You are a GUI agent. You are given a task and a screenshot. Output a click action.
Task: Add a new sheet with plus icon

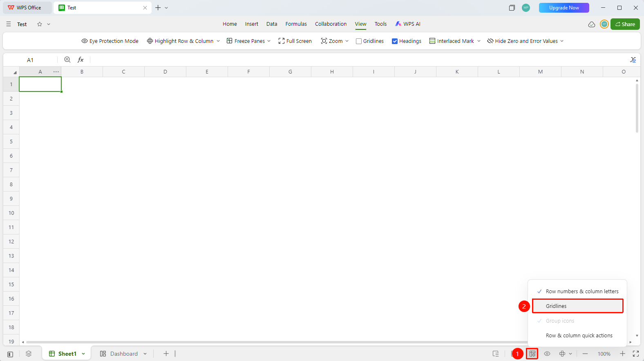pos(166,354)
